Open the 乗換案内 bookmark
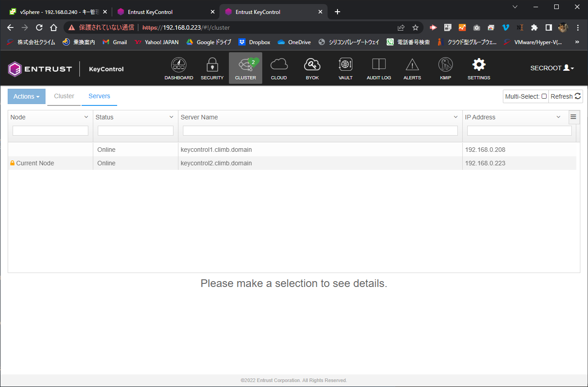Viewport: 588px width, 387px height. tap(79, 42)
